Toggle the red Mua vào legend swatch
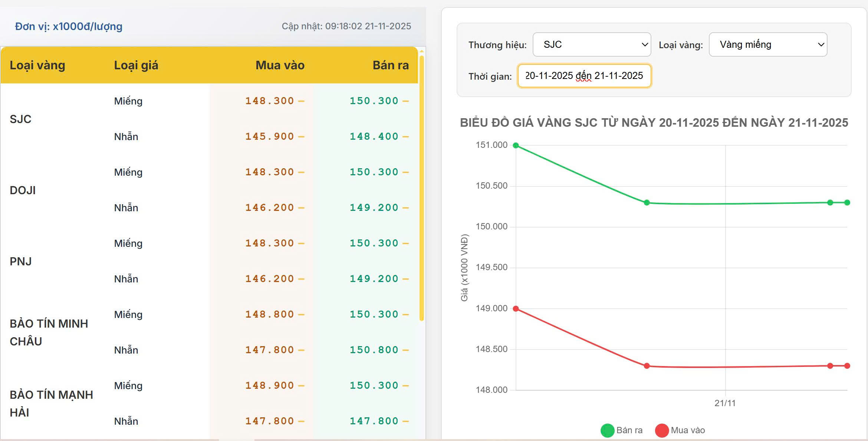Screen dimensions: 868x441 pyautogui.click(x=662, y=430)
